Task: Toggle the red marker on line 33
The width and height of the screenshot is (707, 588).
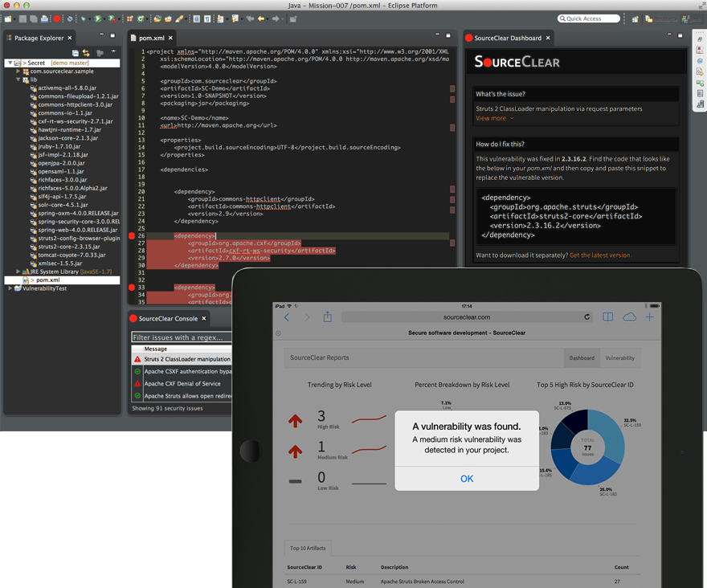Action: tap(133, 287)
